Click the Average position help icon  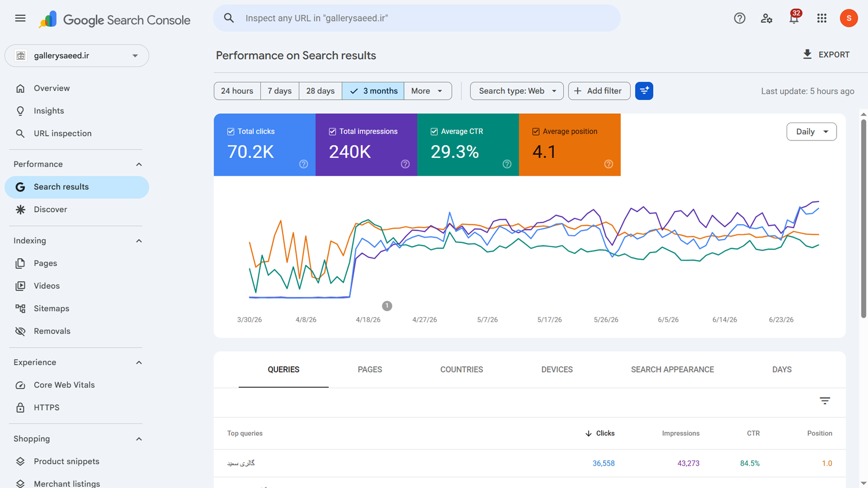point(609,164)
